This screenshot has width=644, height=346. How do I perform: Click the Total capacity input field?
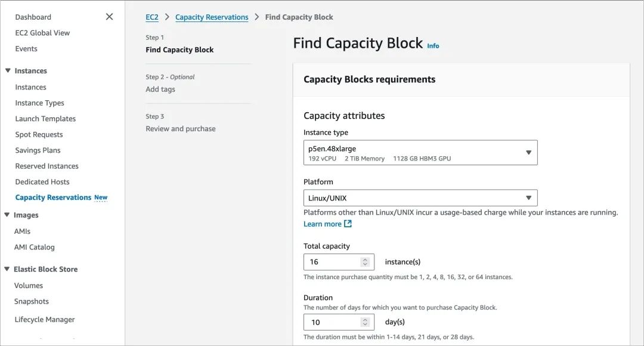(332, 262)
